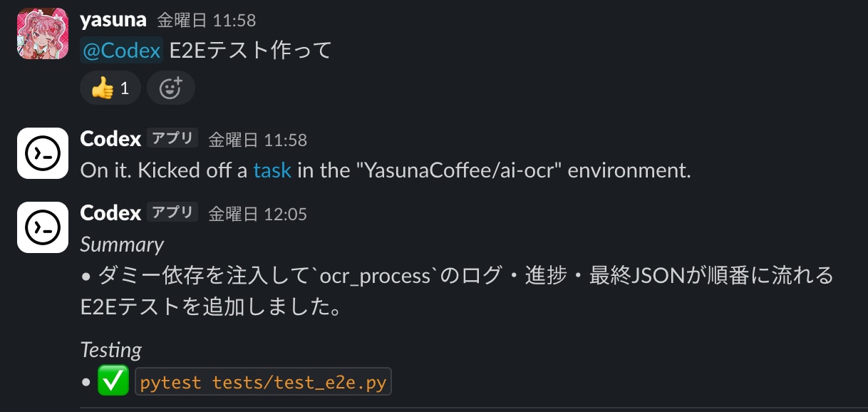Click the Codex name on the 12:05 message

[x=110, y=213]
